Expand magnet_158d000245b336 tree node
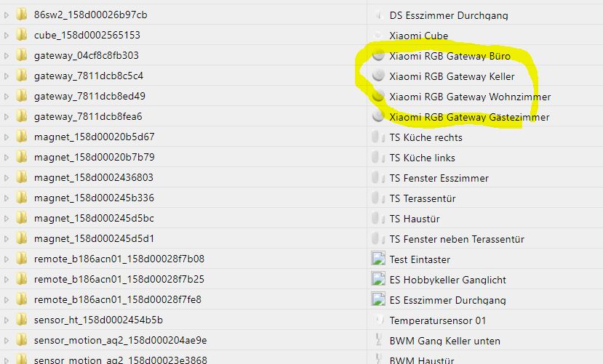 click(6, 198)
